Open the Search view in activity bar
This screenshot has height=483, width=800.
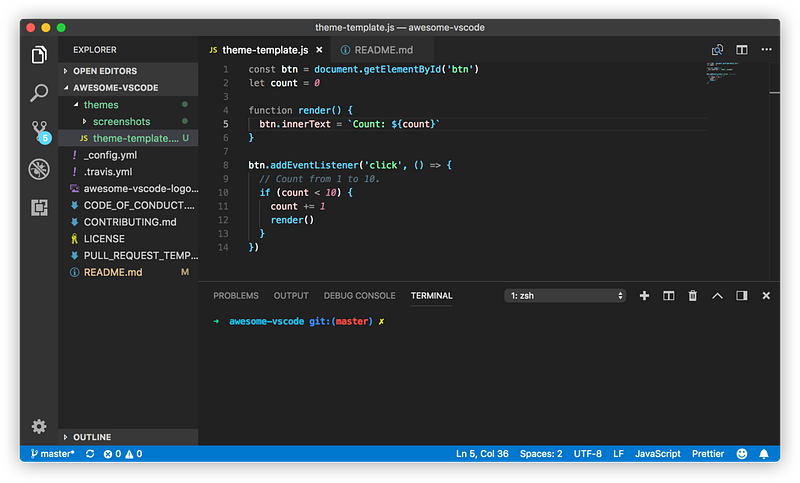[x=39, y=93]
